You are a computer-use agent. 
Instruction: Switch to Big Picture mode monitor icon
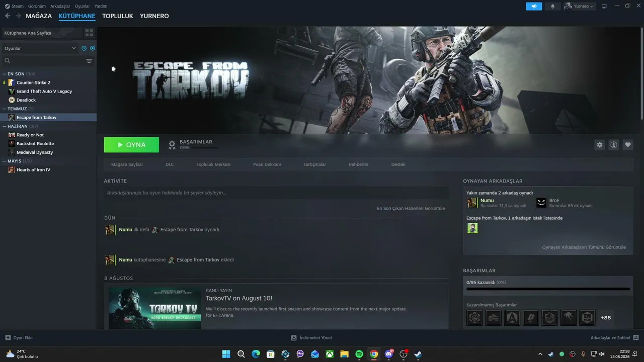604,6
